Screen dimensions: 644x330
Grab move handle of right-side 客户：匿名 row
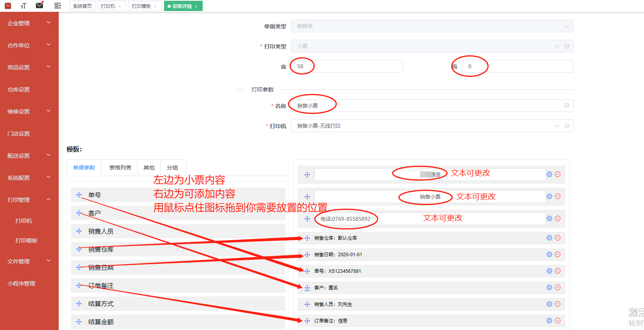(307, 288)
